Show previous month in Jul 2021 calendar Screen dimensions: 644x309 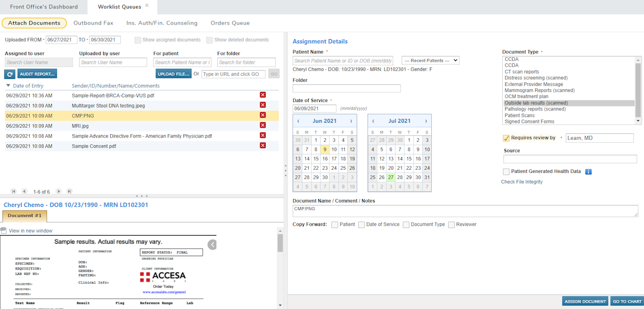[x=373, y=121]
